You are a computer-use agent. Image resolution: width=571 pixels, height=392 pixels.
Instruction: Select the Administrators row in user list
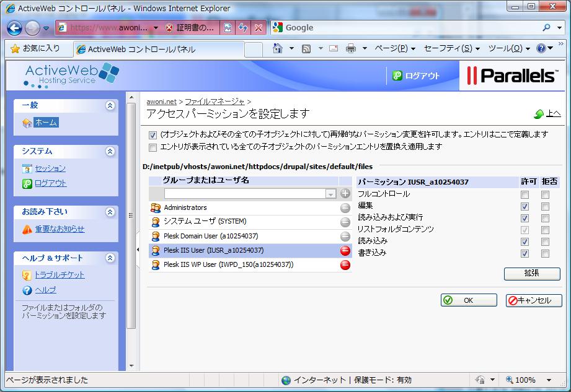(250, 207)
